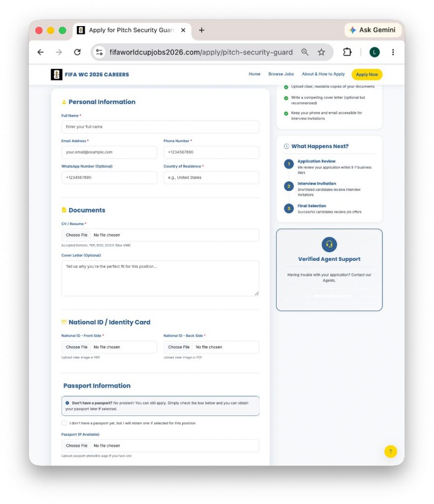Click the Phone Number input field
Screen dimensions: 434x504
pyautogui.click(x=212, y=153)
